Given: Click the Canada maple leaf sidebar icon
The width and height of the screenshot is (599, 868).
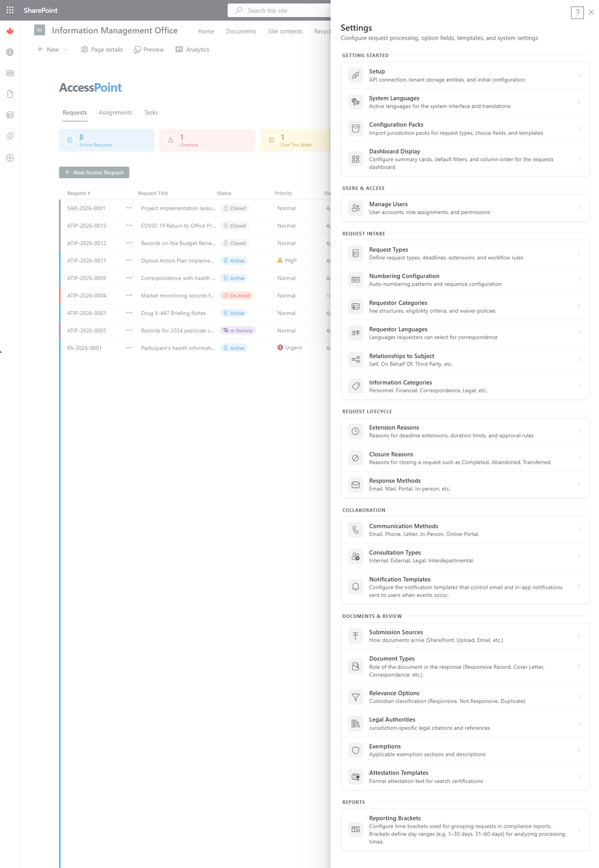Looking at the screenshot, I should 10,31.
